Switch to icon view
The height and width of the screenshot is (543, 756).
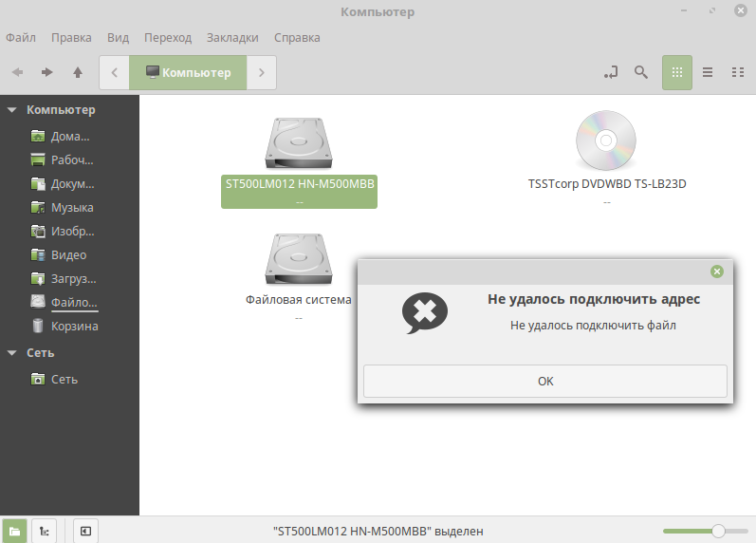point(677,72)
